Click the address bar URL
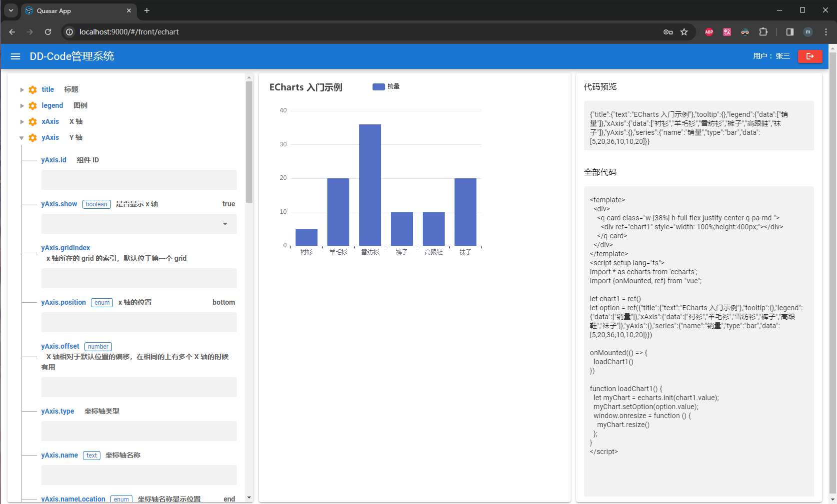Image resolution: width=837 pixels, height=504 pixels. click(x=129, y=32)
